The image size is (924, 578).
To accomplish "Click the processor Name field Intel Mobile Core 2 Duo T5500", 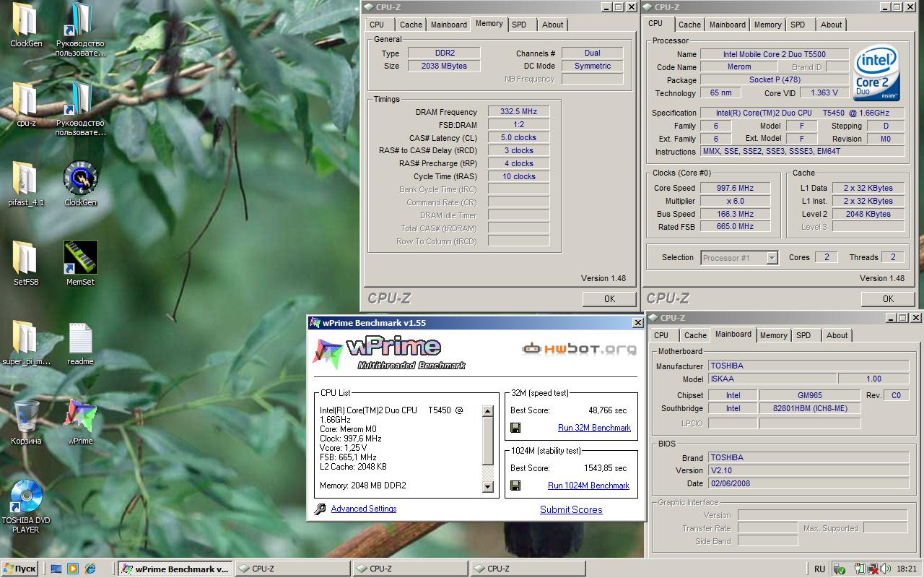I will (774, 54).
